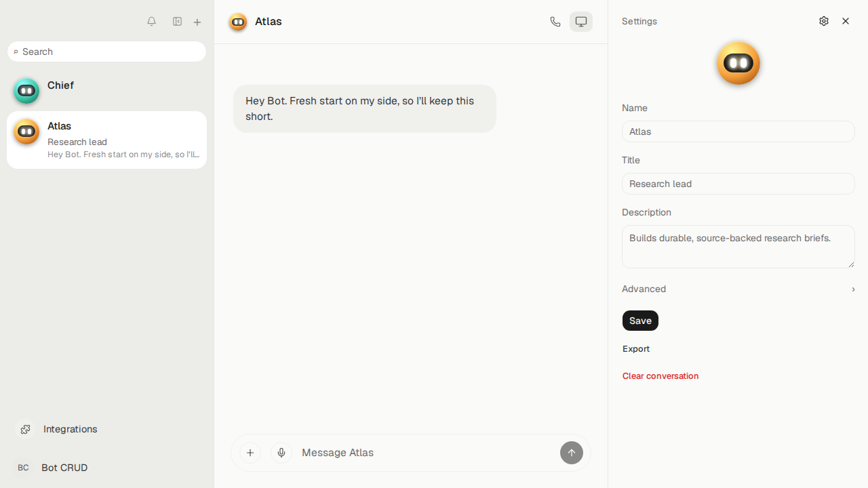Export the conversation

pos(636,349)
